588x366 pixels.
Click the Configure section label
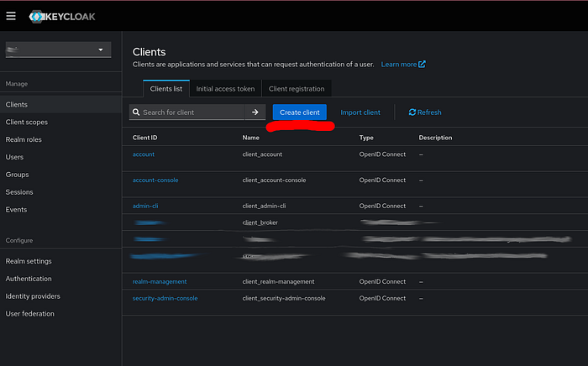point(19,241)
